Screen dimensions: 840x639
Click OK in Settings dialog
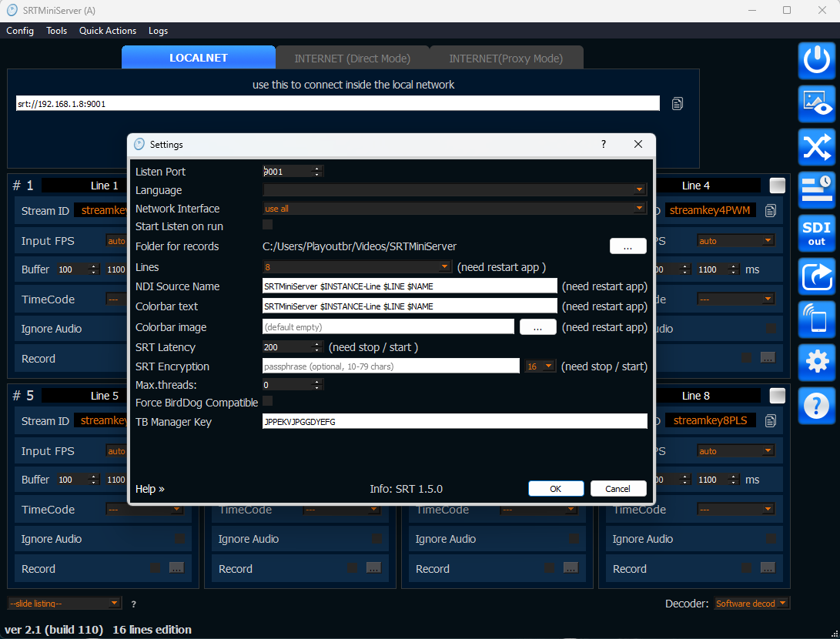click(556, 489)
